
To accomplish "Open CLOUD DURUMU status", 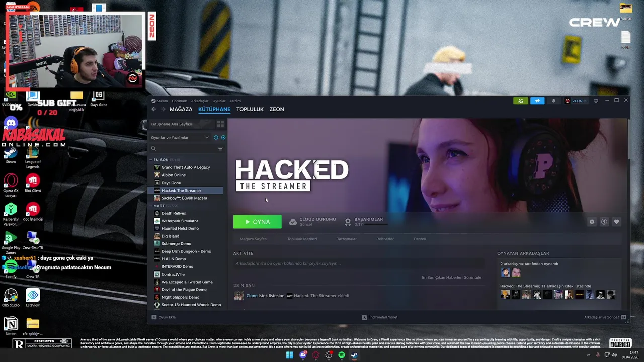I will pos(312,222).
